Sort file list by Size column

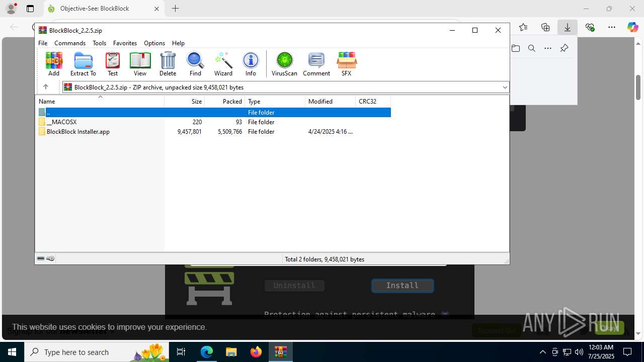(x=185, y=102)
